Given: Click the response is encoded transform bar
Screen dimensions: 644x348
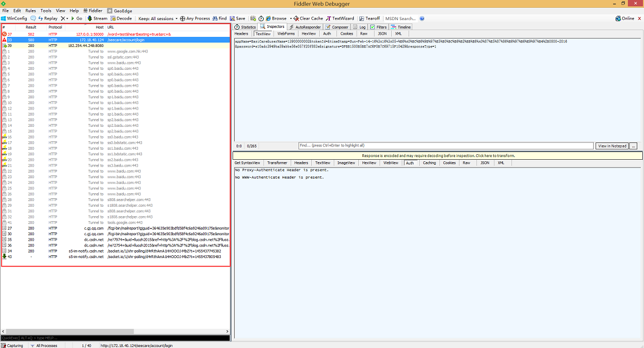Looking at the screenshot, I should click(438, 156).
